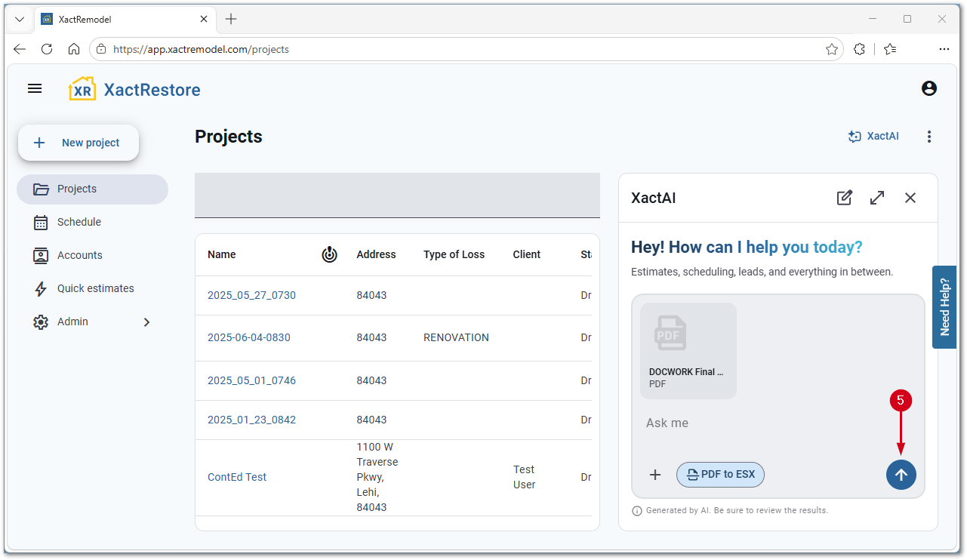Close the XactAI panel
967x560 pixels.
tap(910, 198)
